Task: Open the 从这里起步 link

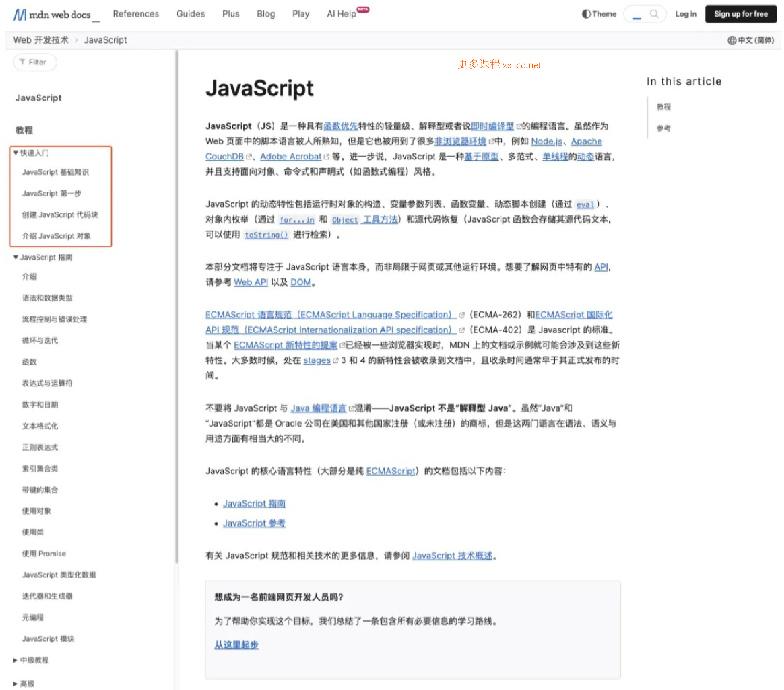Action: click(x=236, y=645)
